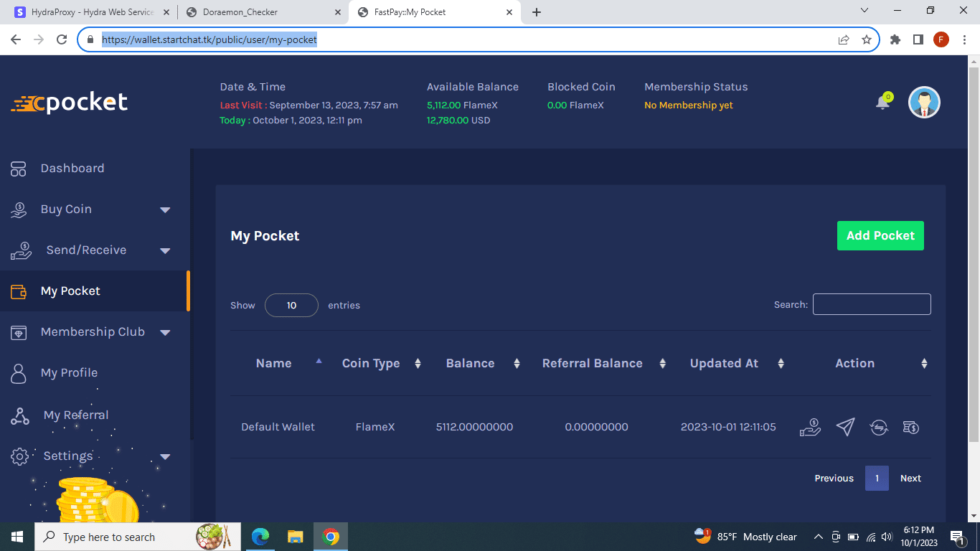980x551 pixels.
Task: Click the Default Wallet name cell
Action: tap(278, 427)
